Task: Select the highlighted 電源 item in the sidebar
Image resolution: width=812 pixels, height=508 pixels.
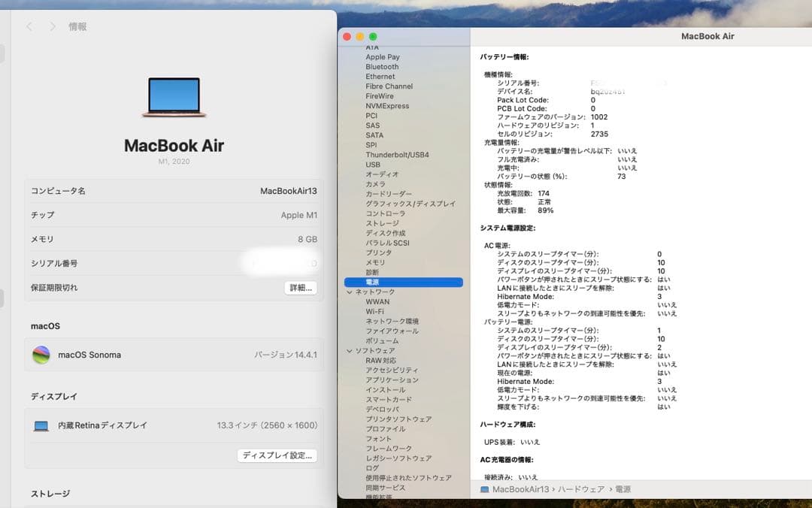Action: pyautogui.click(x=404, y=283)
